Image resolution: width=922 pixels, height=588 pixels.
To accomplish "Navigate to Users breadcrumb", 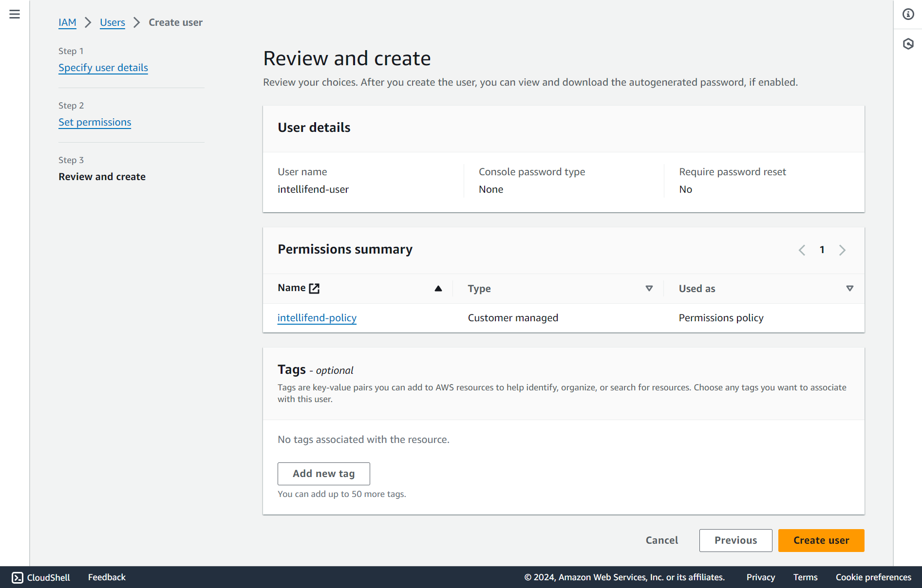I will tap(113, 22).
